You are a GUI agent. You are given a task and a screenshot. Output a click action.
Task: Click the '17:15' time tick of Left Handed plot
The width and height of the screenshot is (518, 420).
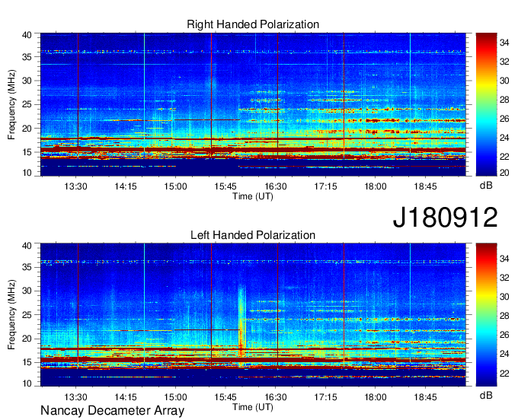pos(325,397)
